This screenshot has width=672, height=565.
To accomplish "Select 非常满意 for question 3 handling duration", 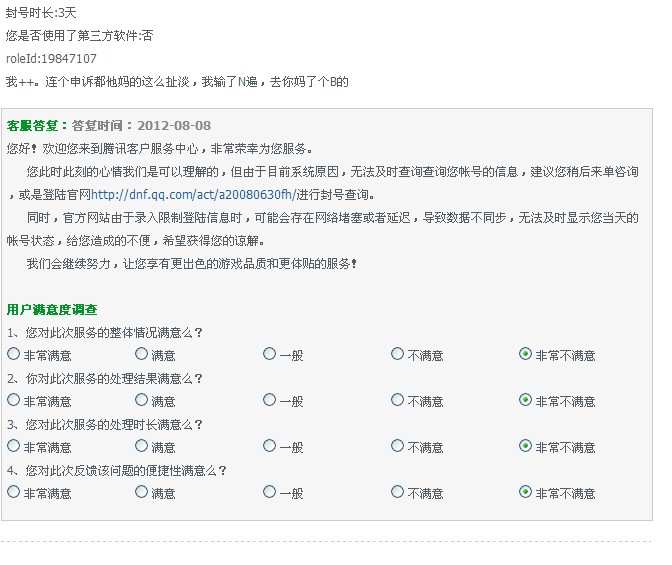I will tap(13, 446).
